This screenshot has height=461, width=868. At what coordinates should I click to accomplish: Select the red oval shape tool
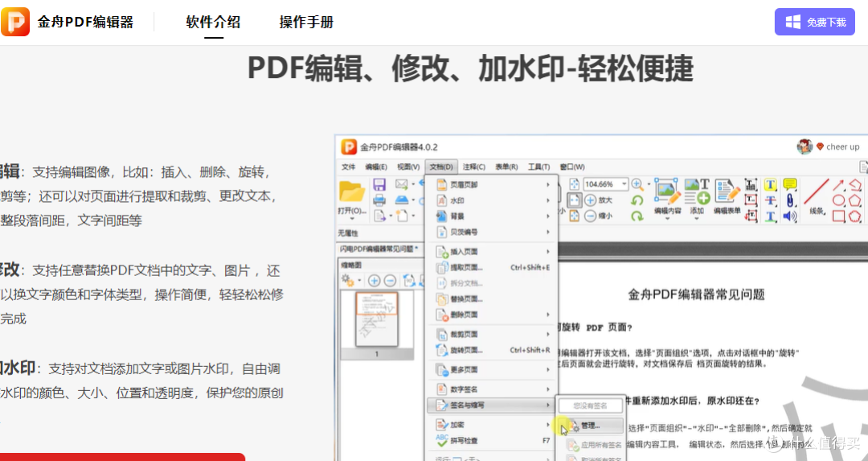click(x=838, y=200)
